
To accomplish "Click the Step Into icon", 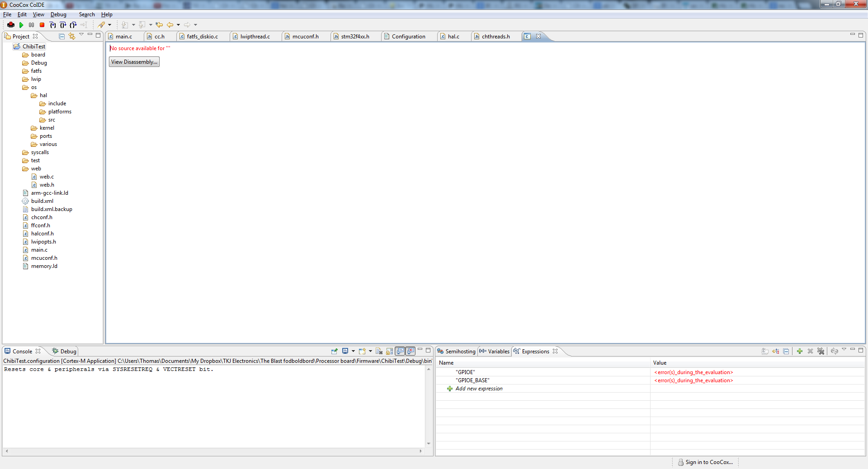I will pos(52,25).
